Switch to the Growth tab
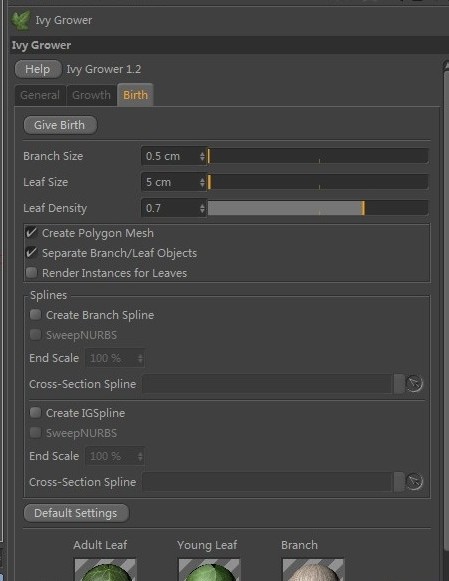Screen dimensions: 449x581 92,95
